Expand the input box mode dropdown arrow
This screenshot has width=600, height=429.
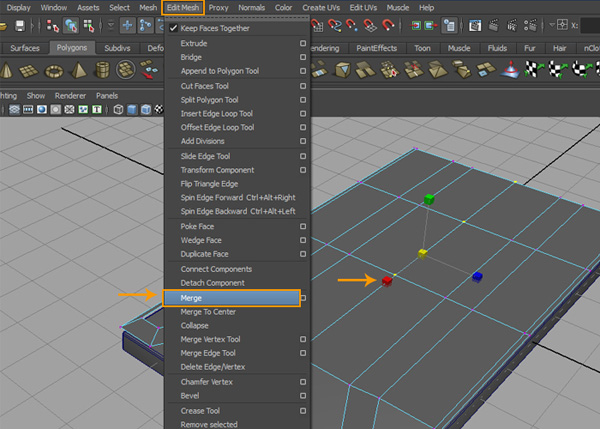click(x=552, y=25)
